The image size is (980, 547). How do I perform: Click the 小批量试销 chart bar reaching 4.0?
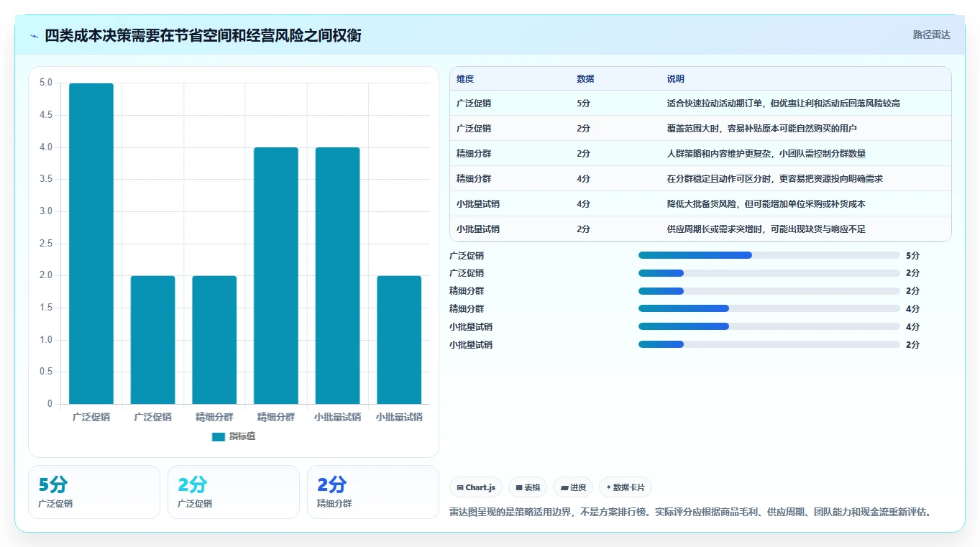[x=337, y=275]
